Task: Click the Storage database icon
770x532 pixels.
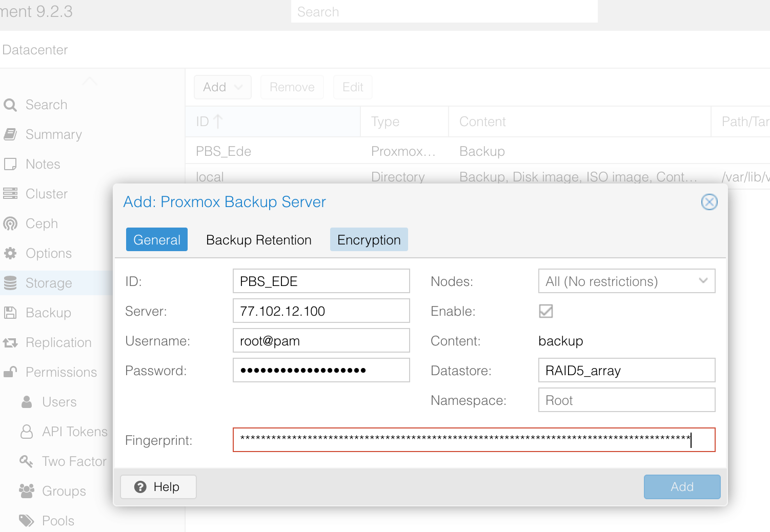Action: [10, 283]
